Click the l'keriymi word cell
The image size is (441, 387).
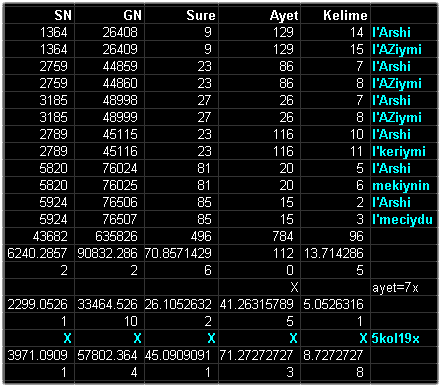coord(404,151)
